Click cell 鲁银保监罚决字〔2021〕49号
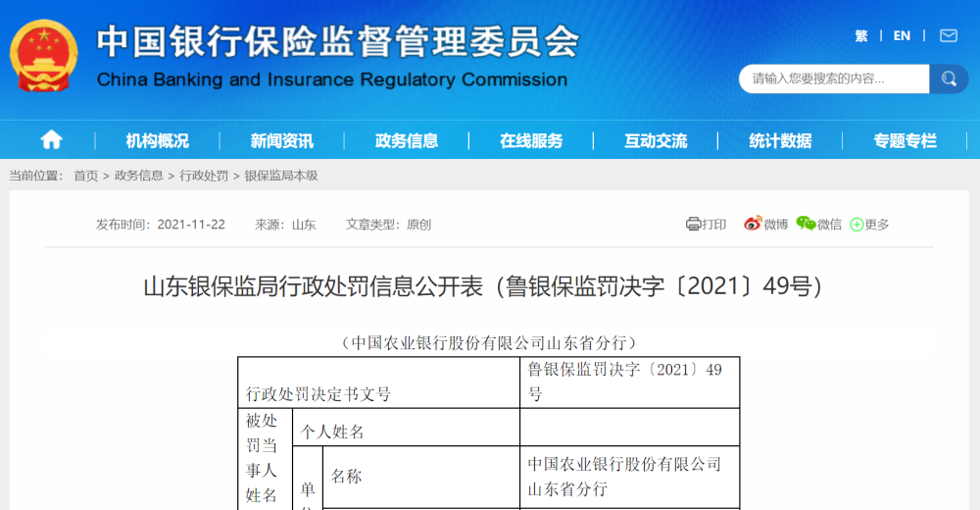Viewport: 980px width, 510px height. click(629, 382)
